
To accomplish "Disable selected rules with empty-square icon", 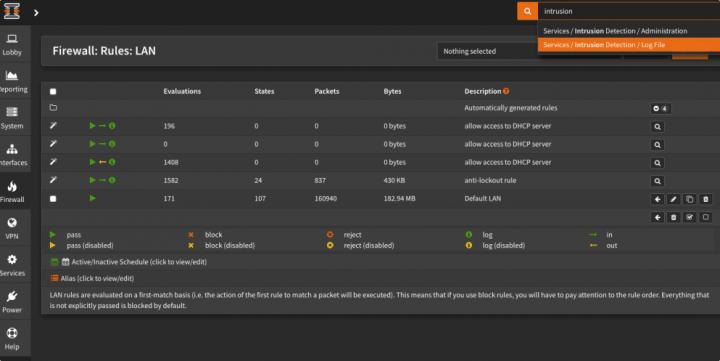I will [x=706, y=217].
